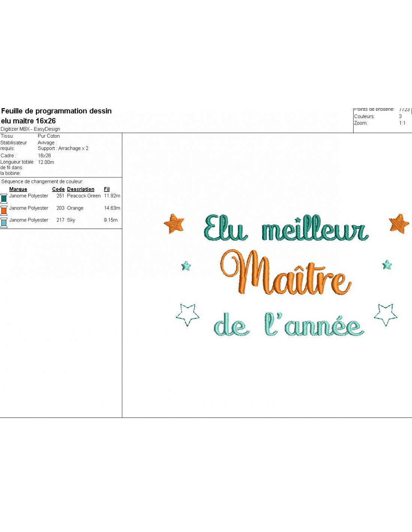Click the Orange thread spool icon
Viewport: 412px width, 532px height.
coord(4,211)
